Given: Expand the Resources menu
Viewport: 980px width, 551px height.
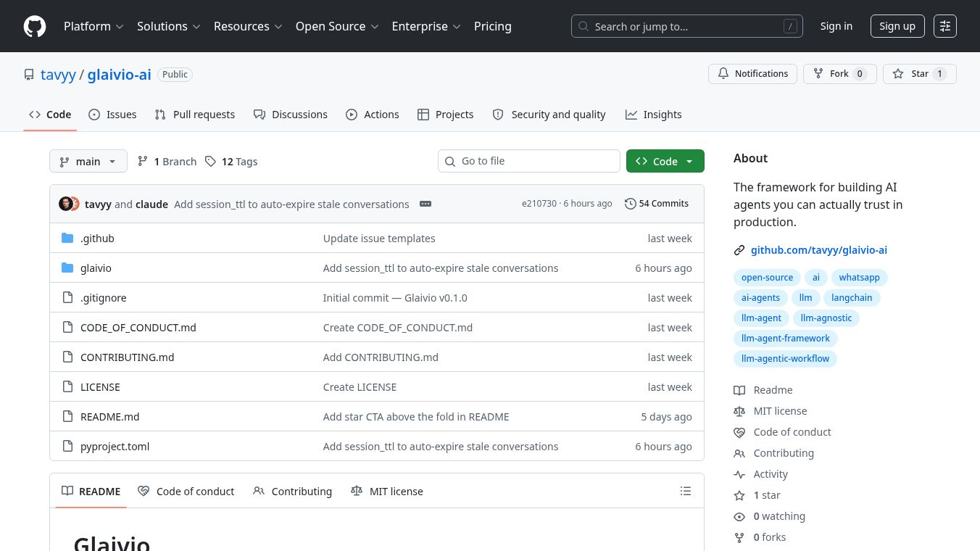Looking at the screenshot, I should point(248,26).
